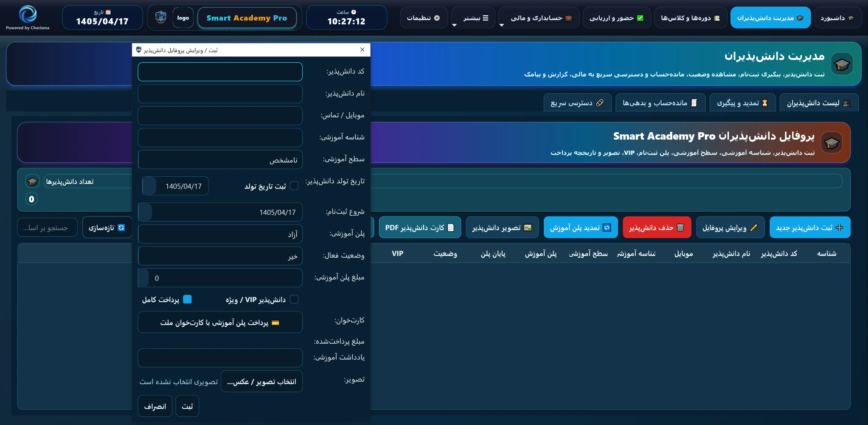
Task: Expand the حسابداری و مالی dropdown
Action: click(x=539, y=18)
